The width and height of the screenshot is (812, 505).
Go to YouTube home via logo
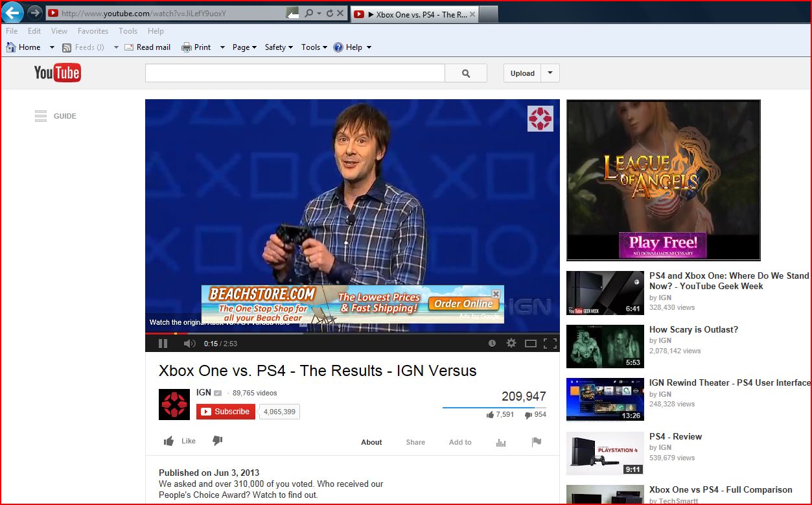(58, 73)
